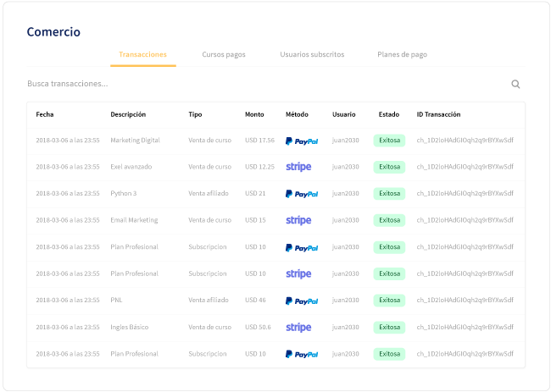This screenshot has height=392, width=551.
Task: Open the Transacciones tab
Action: tap(142, 54)
